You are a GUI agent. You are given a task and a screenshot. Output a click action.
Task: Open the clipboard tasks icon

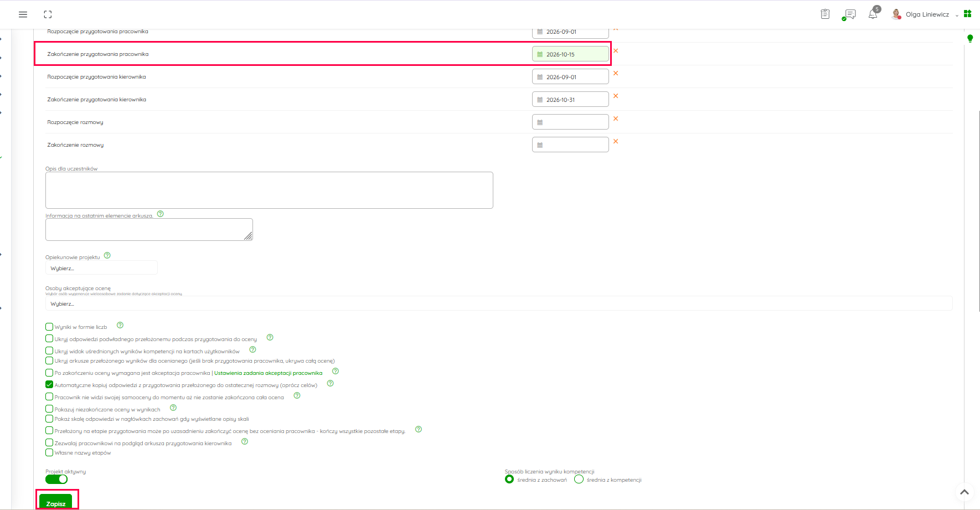pyautogui.click(x=825, y=14)
